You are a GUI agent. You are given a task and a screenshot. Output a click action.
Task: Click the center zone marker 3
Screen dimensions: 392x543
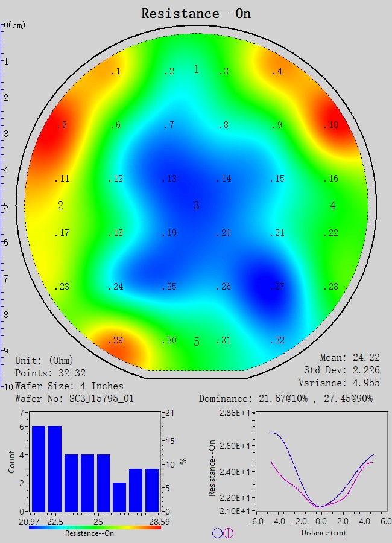pyautogui.click(x=196, y=206)
